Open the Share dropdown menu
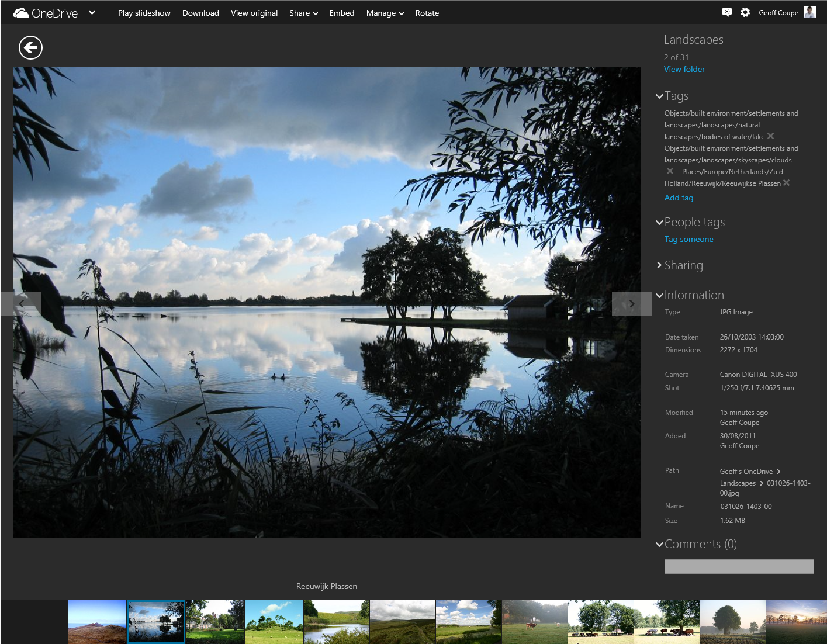The height and width of the screenshot is (644, 827). [303, 13]
